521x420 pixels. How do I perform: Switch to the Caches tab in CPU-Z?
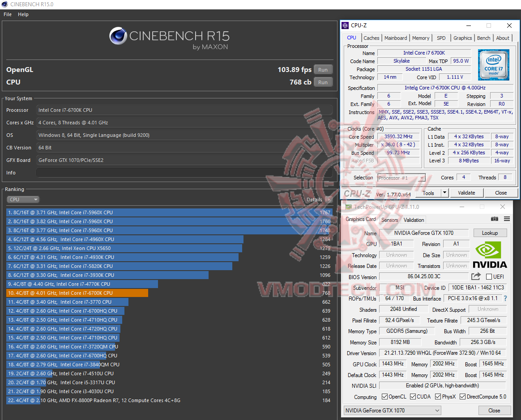click(x=371, y=38)
